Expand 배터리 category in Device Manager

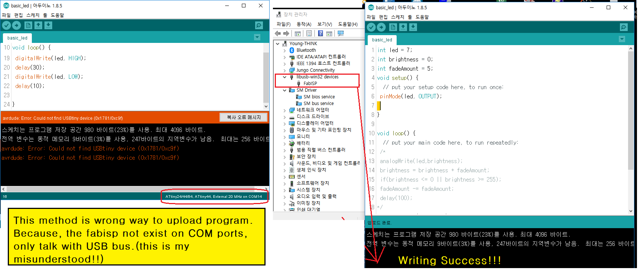(284, 143)
